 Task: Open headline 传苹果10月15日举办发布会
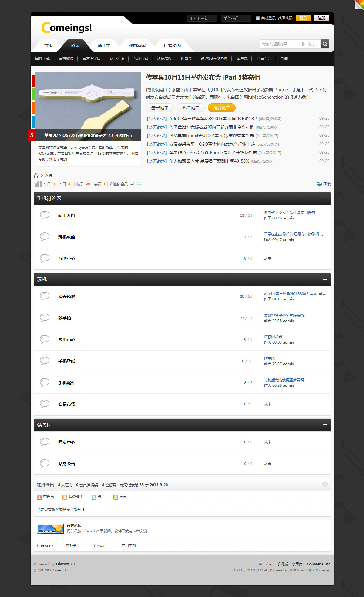pyautogui.click(x=203, y=77)
